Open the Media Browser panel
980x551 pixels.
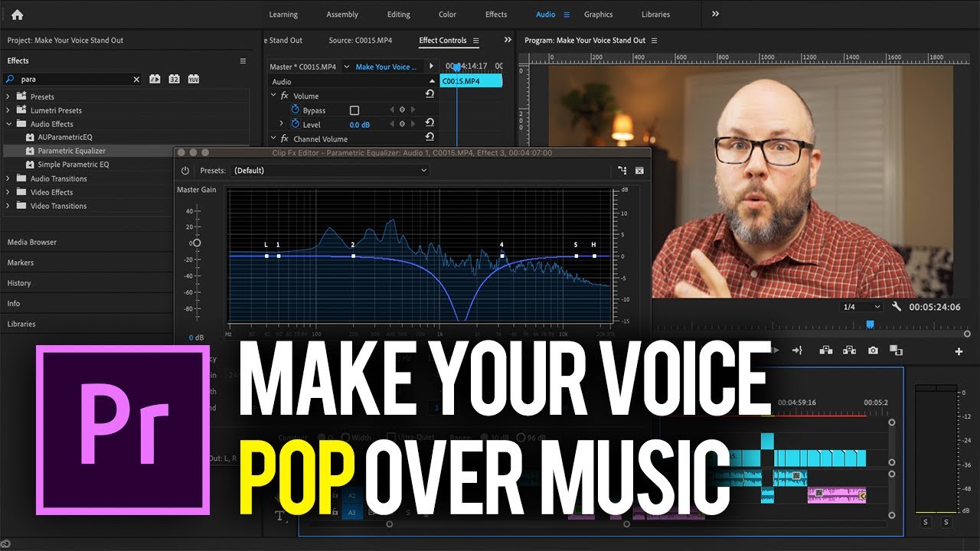(x=32, y=242)
